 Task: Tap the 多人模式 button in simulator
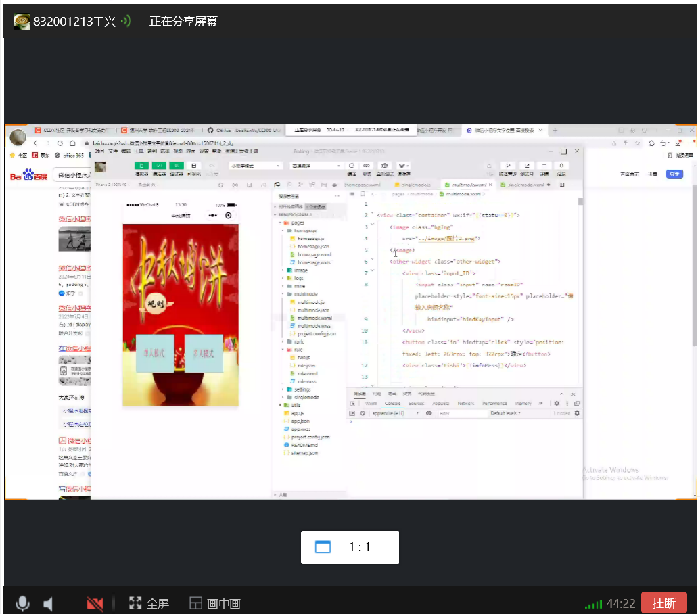click(204, 353)
